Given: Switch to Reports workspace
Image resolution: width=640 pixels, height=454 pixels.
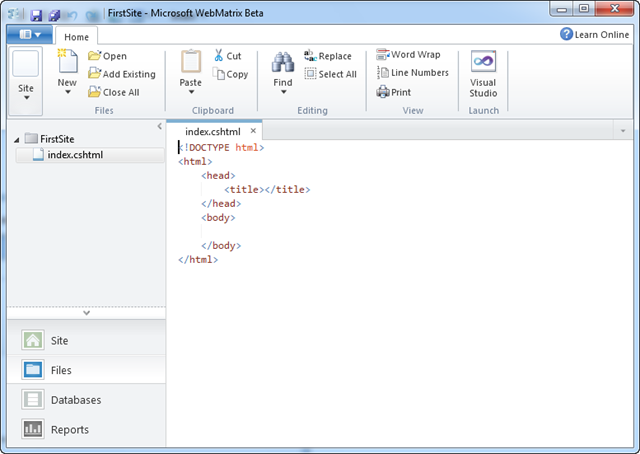Looking at the screenshot, I should tap(87, 430).
